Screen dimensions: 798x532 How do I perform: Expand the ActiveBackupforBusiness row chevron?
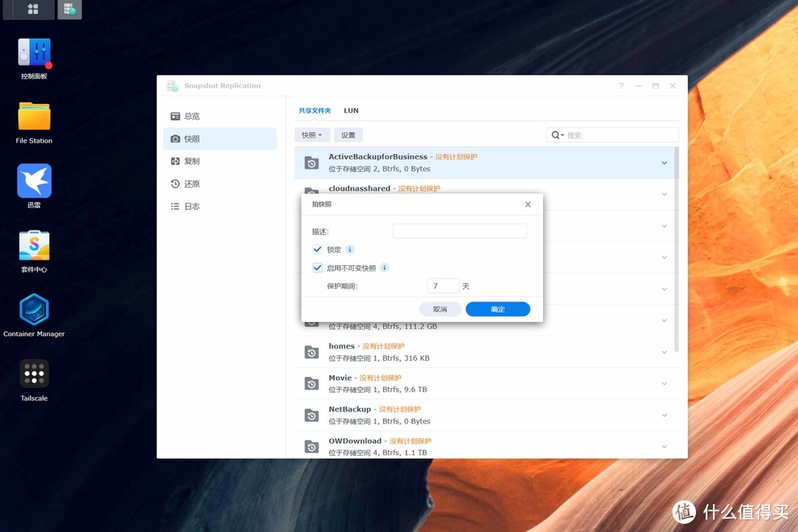664,163
